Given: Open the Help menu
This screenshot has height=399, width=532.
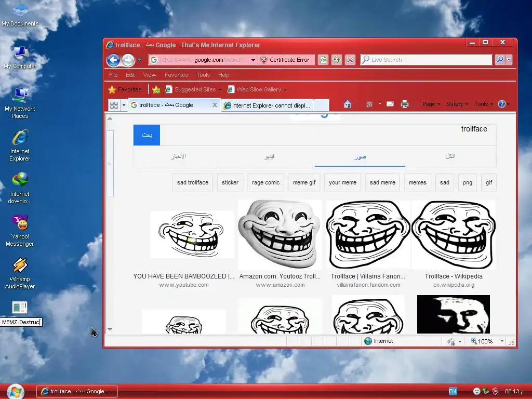Looking at the screenshot, I should point(223,75).
